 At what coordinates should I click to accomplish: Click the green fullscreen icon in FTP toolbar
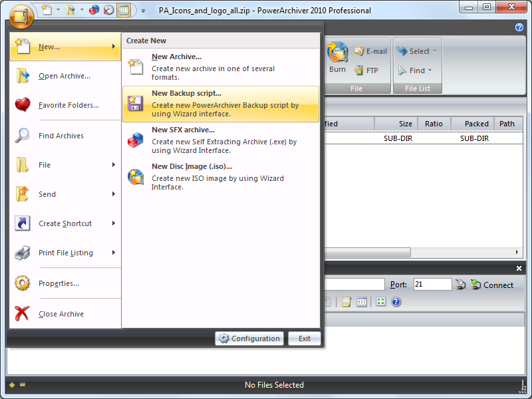click(380, 302)
